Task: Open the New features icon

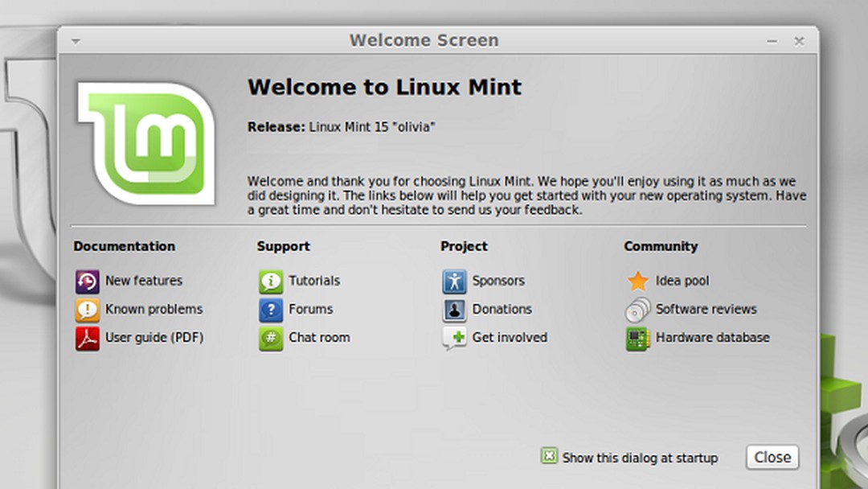Action: [x=88, y=281]
